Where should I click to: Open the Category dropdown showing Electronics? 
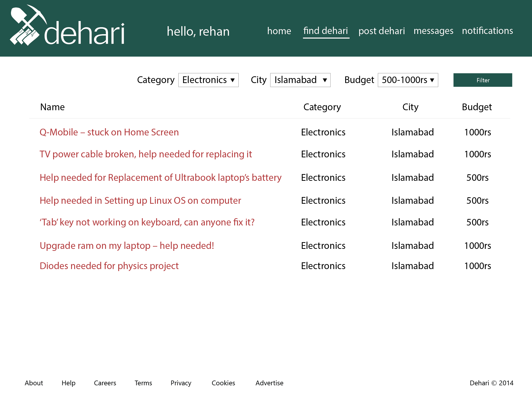[x=208, y=80]
